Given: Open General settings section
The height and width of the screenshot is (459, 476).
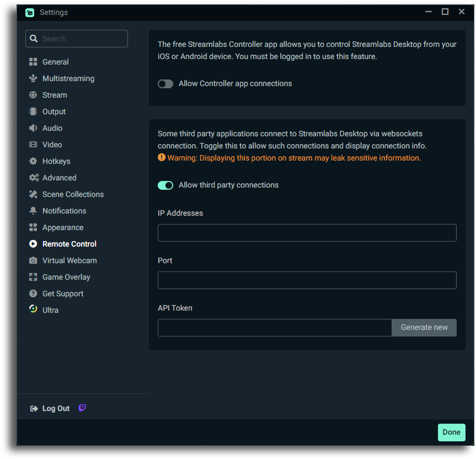Looking at the screenshot, I should click(x=56, y=62).
